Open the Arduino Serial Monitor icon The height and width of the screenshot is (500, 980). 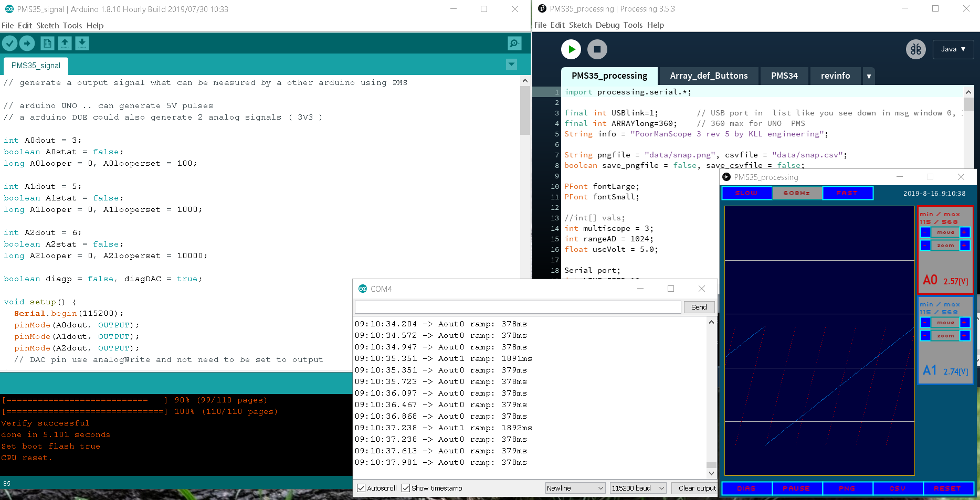coord(514,44)
